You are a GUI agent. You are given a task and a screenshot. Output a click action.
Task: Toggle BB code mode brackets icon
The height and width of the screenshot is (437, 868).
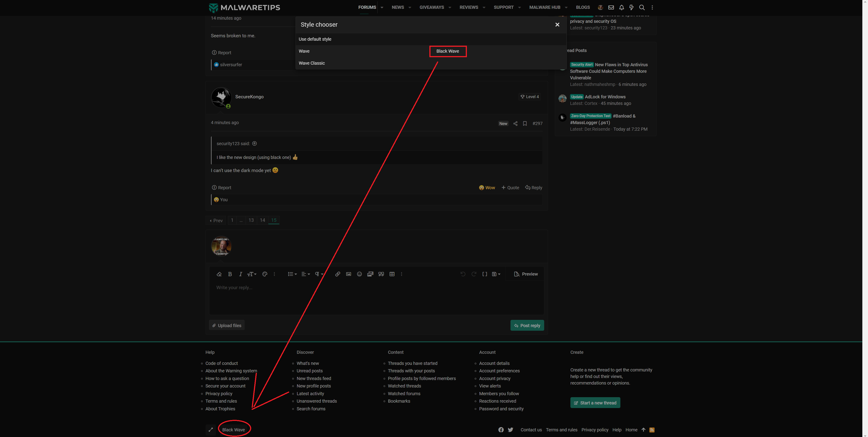[485, 274]
